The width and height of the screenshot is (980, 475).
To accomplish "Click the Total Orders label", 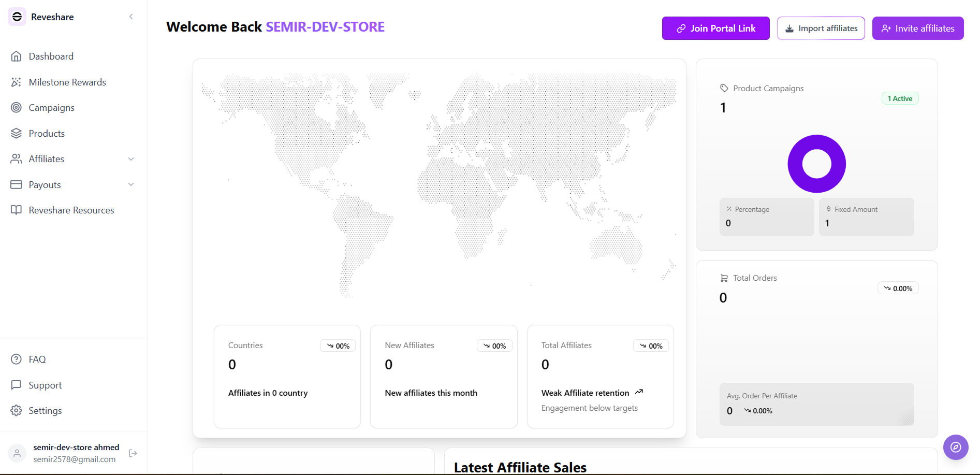I will coord(755,278).
